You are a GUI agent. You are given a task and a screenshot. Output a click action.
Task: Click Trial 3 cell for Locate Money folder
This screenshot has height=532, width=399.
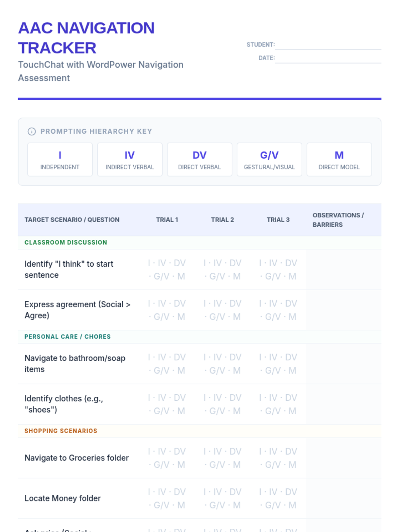(278, 498)
